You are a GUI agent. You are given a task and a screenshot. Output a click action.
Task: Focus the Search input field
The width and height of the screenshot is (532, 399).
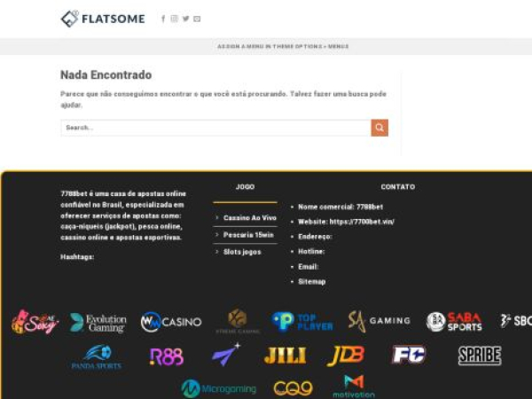pyautogui.click(x=215, y=128)
